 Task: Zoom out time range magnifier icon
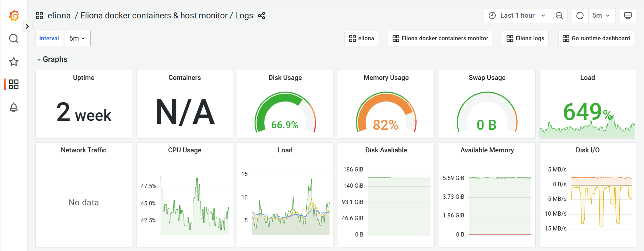click(x=559, y=16)
